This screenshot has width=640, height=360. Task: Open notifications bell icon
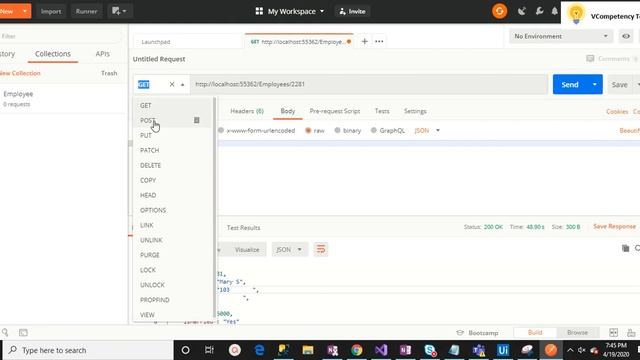554,11
